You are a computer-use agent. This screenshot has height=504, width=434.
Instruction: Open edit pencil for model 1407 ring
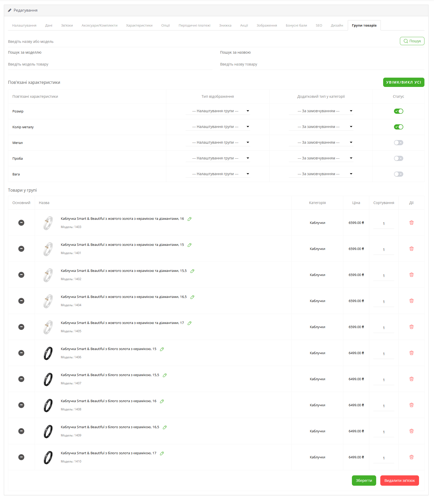[x=165, y=375]
